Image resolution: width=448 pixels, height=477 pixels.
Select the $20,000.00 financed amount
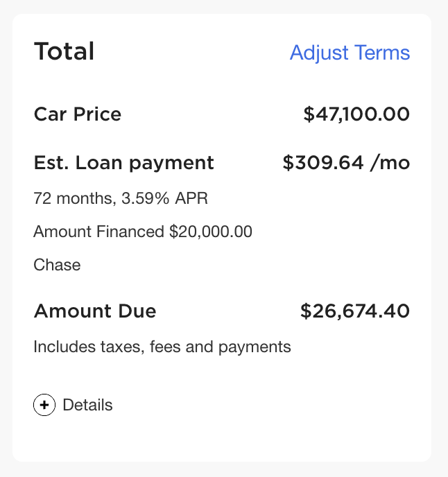[211, 232]
